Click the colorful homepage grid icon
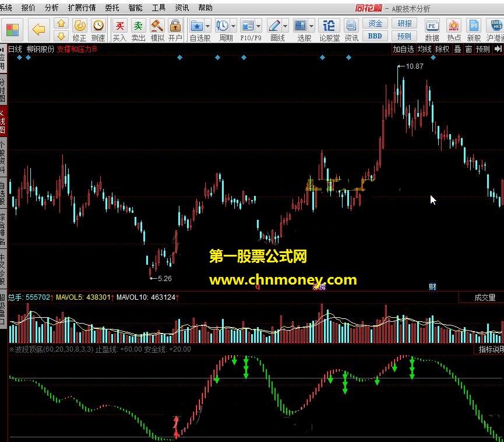The height and width of the screenshot is (442, 504). pyautogui.click(x=13, y=30)
